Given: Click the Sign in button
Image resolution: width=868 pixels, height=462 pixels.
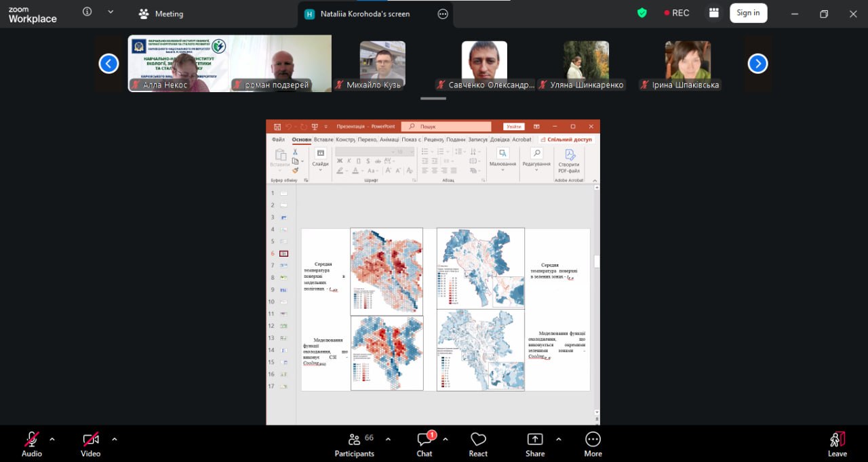Looking at the screenshot, I should coord(748,13).
